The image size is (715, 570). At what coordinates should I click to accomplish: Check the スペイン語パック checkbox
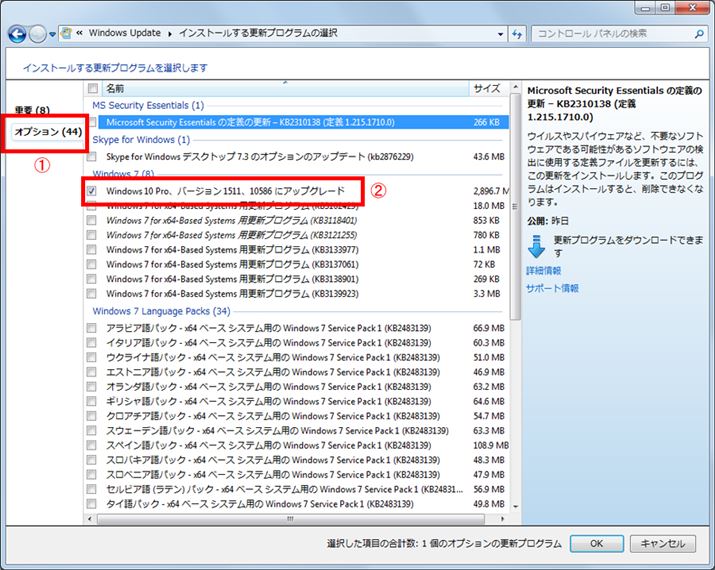pos(92,445)
